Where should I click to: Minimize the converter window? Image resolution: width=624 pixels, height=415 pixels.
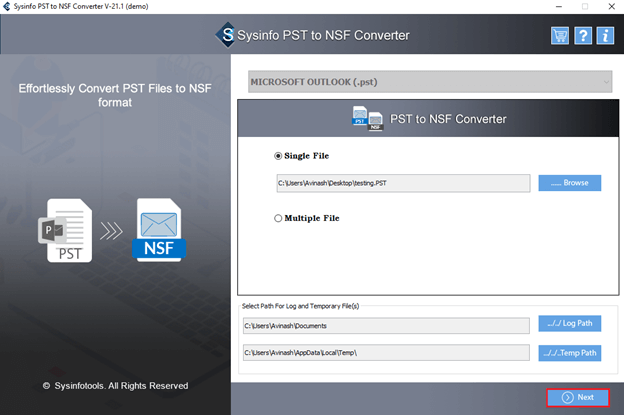tap(559, 6)
